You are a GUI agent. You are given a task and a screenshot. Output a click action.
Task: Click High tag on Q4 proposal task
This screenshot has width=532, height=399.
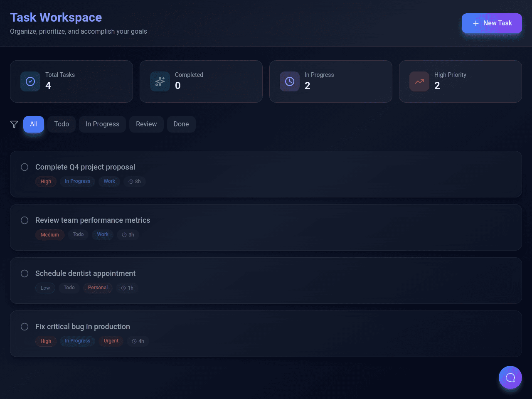[46, 182]
